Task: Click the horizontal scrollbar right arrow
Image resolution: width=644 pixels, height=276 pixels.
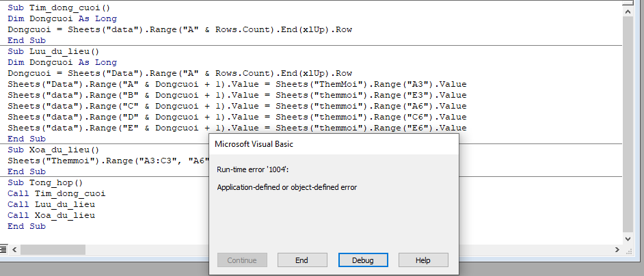Action: pos(617,249)
